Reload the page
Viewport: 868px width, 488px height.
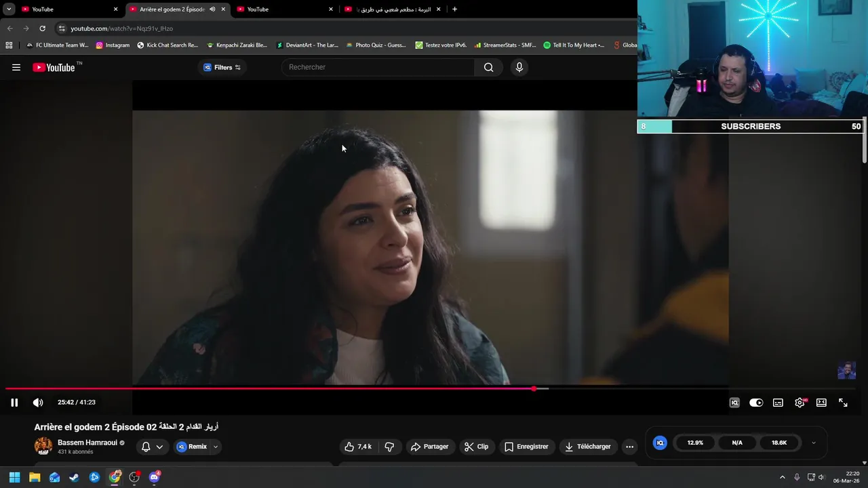[42, 28]
